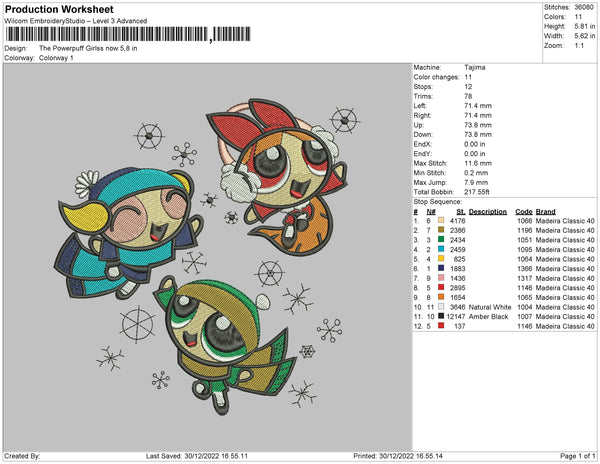This screenshot has height=464, width=600.
Task: Click the 'Production Worksheet' heading
Action: coord(59,10)
